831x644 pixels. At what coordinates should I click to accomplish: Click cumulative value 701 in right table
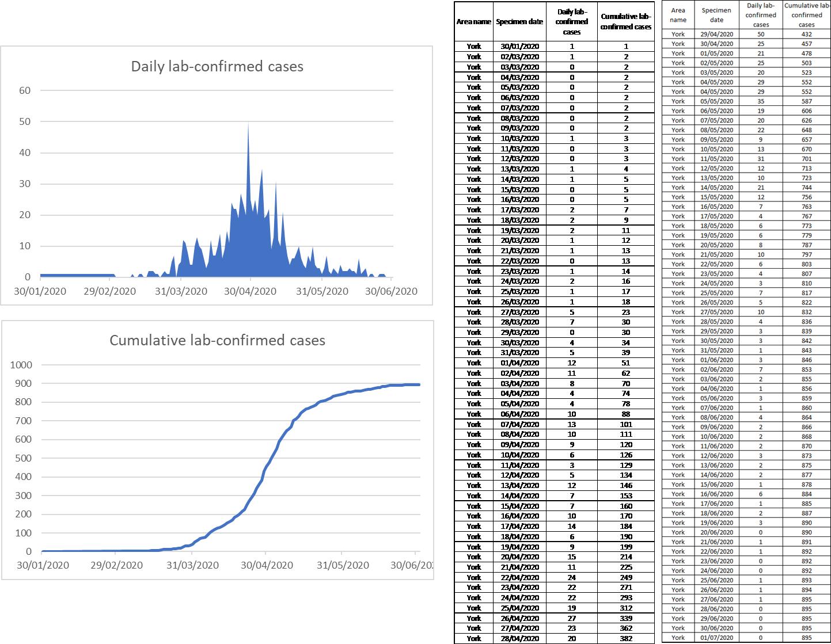(806, 159)
